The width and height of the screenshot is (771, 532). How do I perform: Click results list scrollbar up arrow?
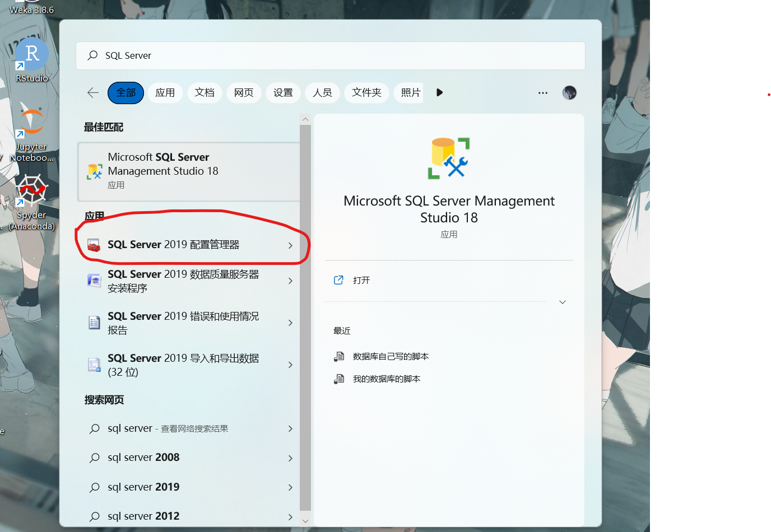[305, 119]
